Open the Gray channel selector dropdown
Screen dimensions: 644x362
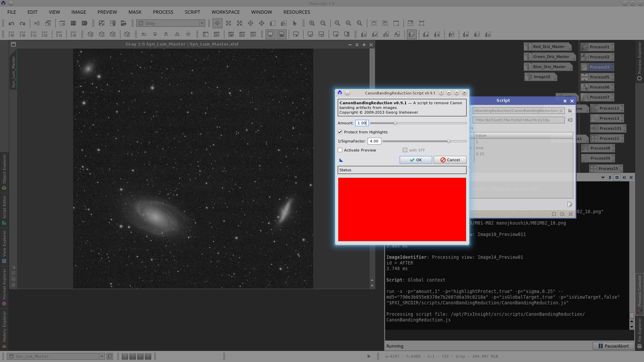point(202,23)
